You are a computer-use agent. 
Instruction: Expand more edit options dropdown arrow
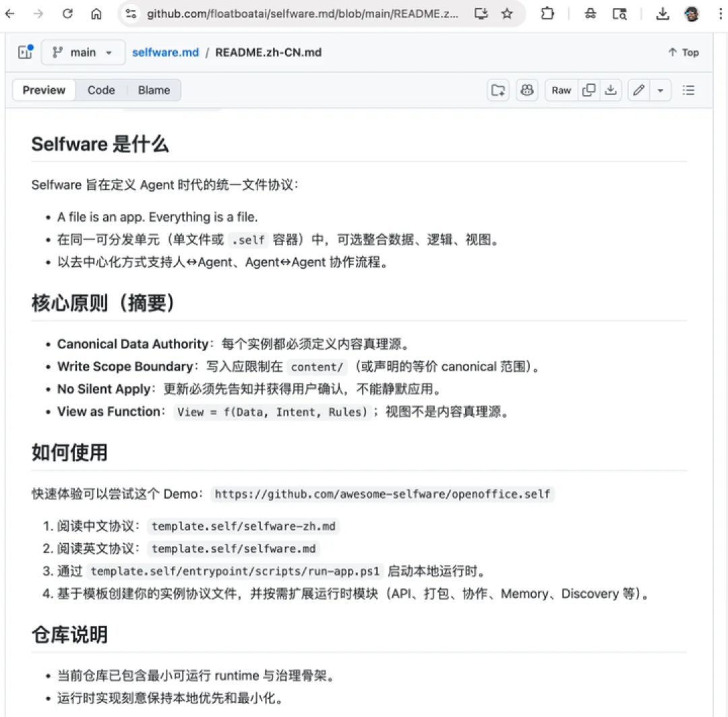660,90
